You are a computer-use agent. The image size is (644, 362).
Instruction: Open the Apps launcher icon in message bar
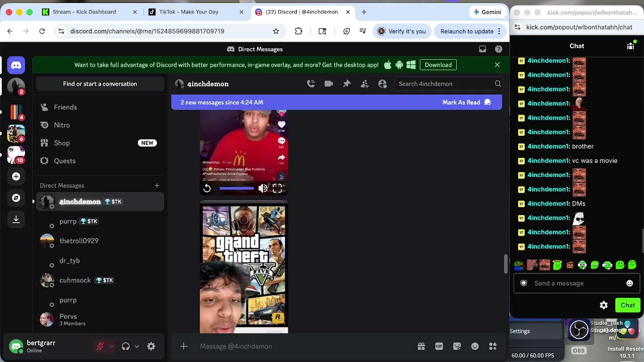click(x=493, y=346)
